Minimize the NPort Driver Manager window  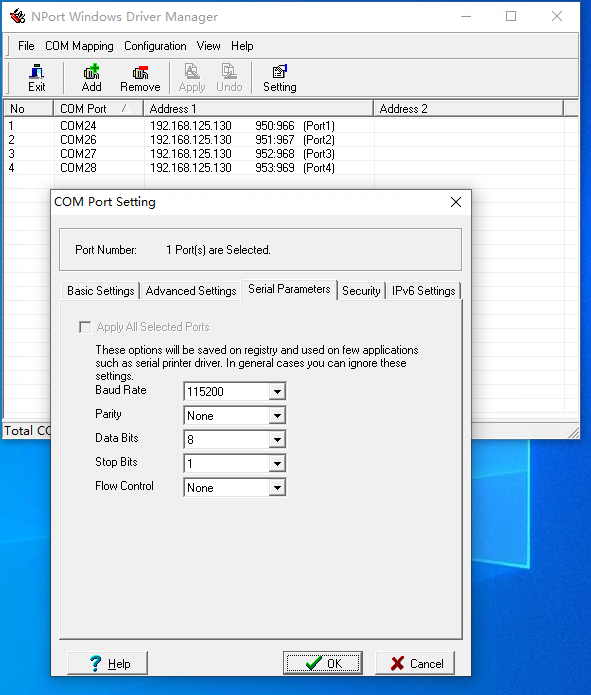pos(466,16)
